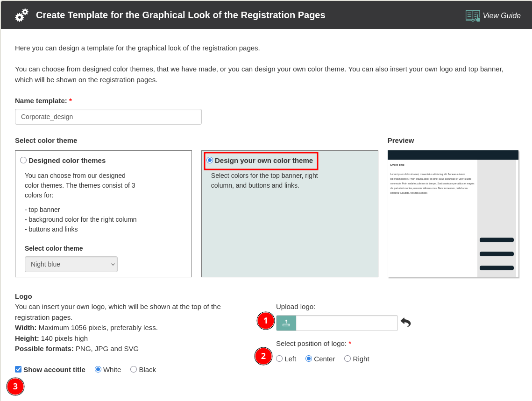Set logo position to Right
532x401 pixels.
pyautogui.click(x=348, y=359)
